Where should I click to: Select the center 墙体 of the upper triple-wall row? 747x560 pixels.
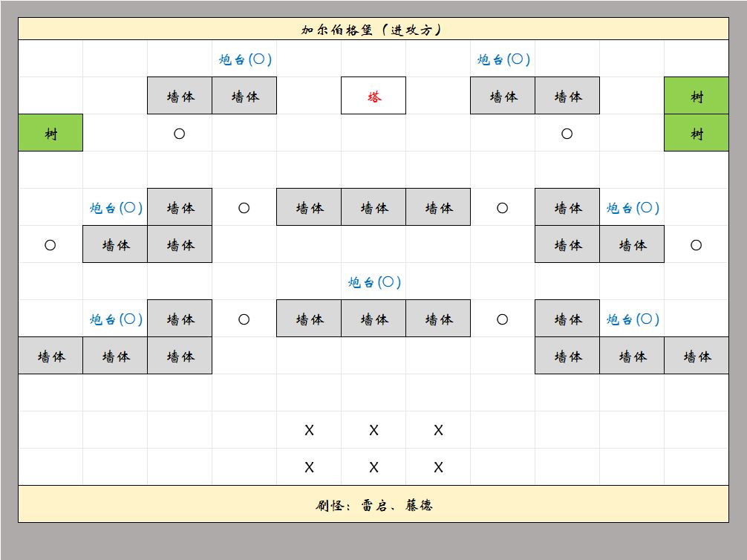click(373, 206)
